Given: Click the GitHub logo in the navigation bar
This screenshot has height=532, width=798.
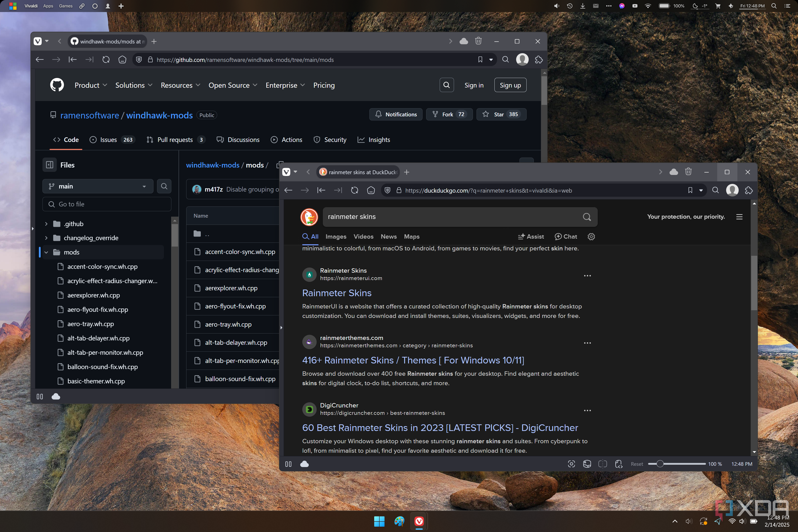Looking at the screenshot, I should pyautogui.click(x=57, y=85).
